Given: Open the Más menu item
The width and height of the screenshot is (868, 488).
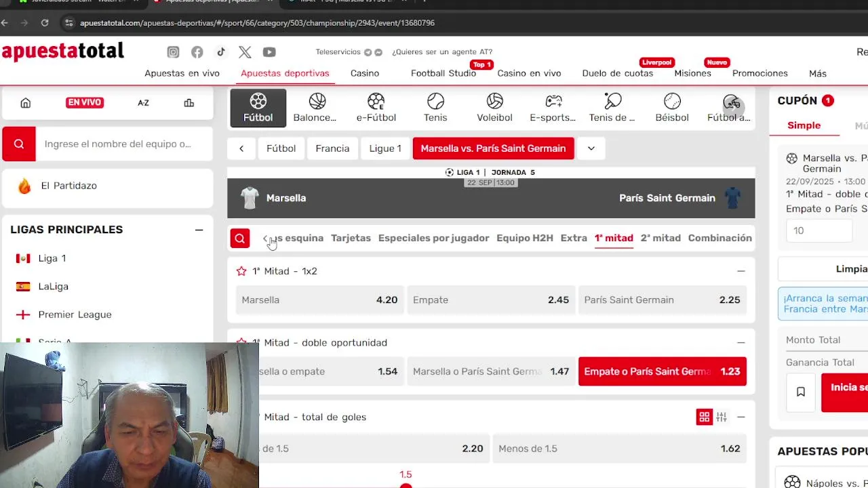Looking at the screenshot, I should pos(818,73).
